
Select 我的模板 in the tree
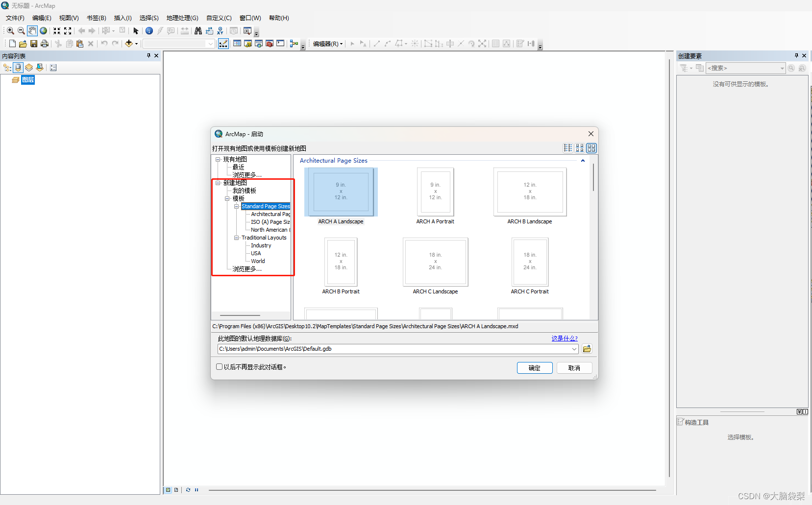(x=244, y=191)
